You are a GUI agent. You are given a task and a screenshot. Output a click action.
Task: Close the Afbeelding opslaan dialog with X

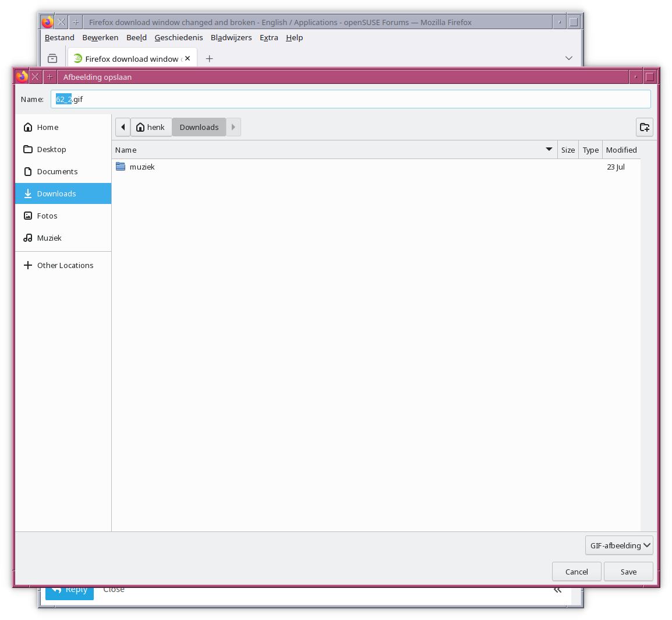point(35,77)
